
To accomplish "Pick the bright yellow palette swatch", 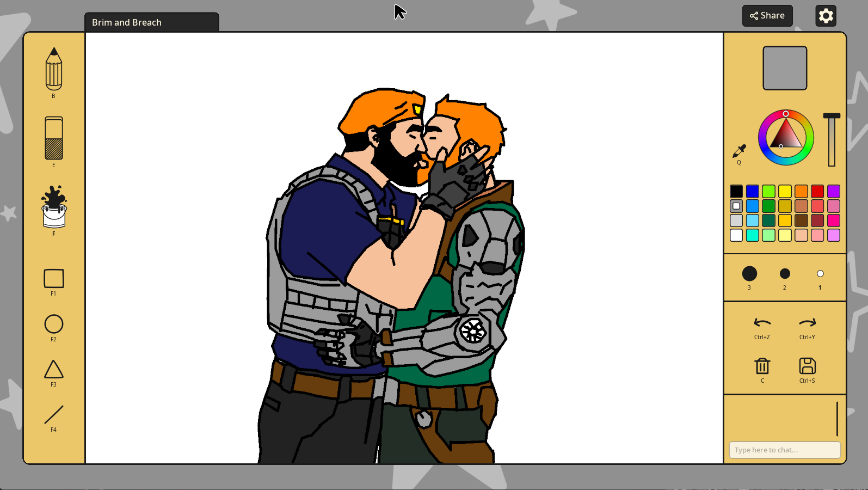I will click(785, 191).
